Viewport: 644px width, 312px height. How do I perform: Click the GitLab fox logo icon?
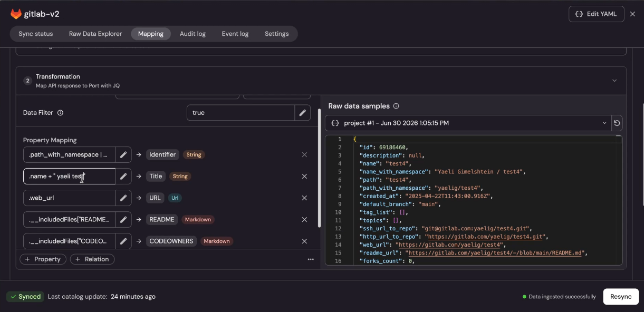16,14
